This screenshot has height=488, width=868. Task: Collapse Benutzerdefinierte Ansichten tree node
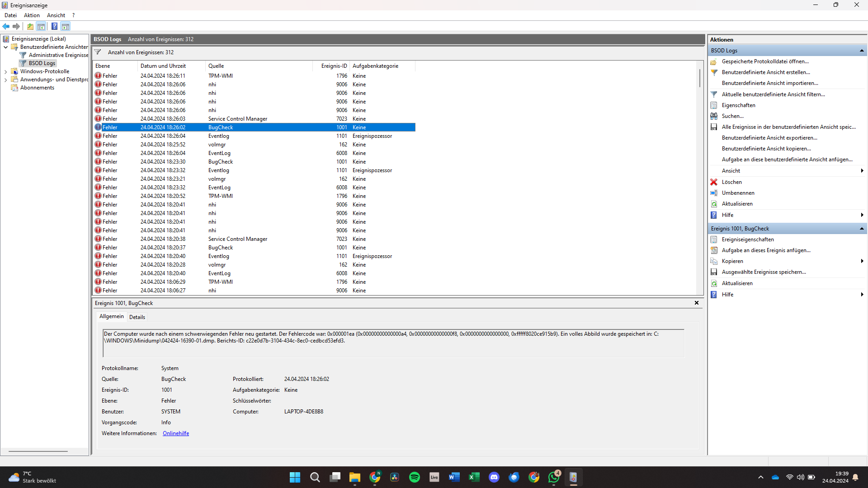tap(5, 47)
